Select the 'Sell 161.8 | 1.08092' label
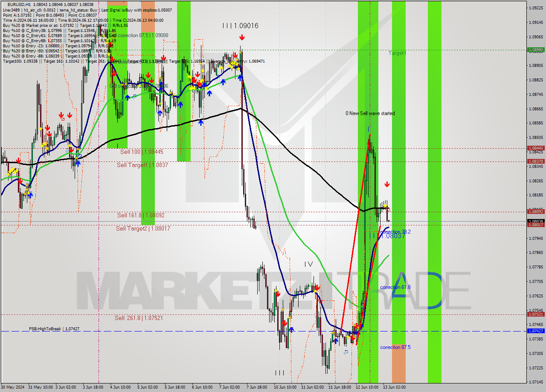The width and height of the screenshot is (546, 392). pyautogui.click(x=141, y=215)
